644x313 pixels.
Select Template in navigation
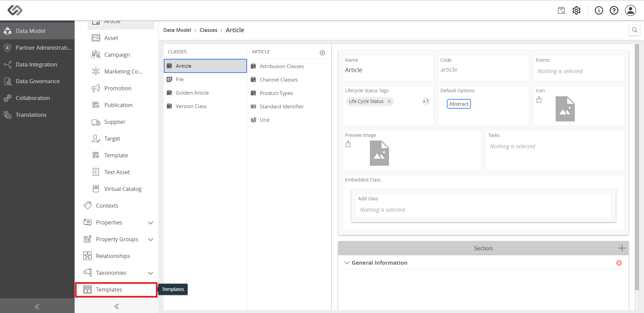[121, 155]
